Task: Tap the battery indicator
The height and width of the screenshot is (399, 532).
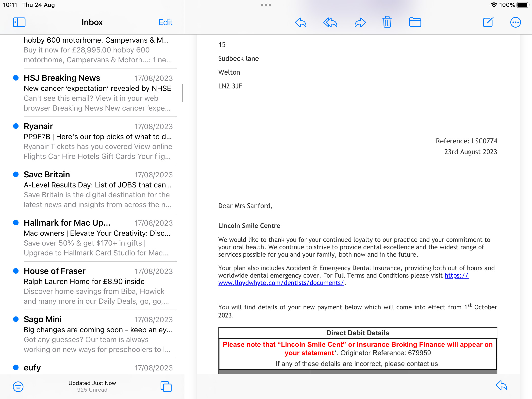Action: pos(523,5)
